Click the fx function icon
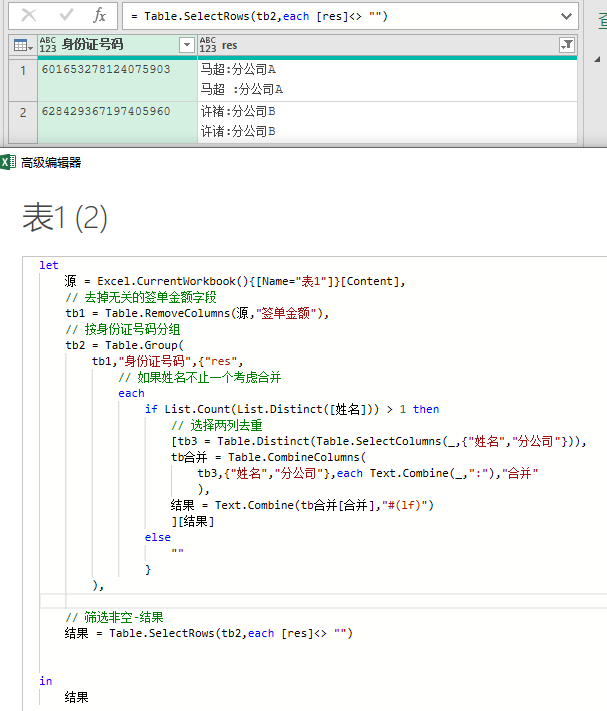Screen dimensions: 607x711 click(99, 15)
